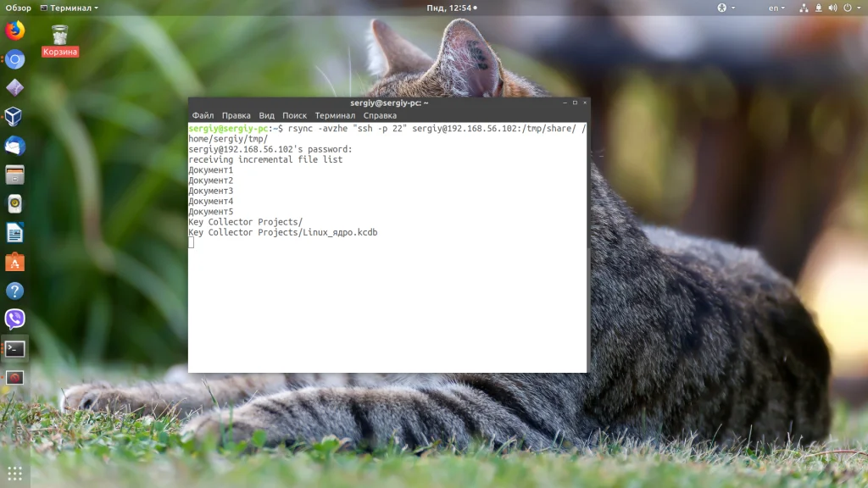Viewport: 868px width, 488px height.
Task: Open accessibility menu in top bar
Action: (x=726, y=8)
